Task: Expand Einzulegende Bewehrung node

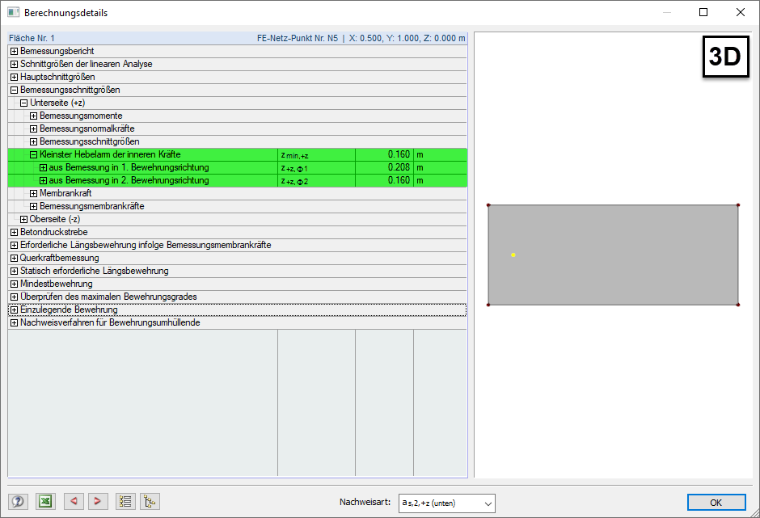Action: tap(14, 310)
